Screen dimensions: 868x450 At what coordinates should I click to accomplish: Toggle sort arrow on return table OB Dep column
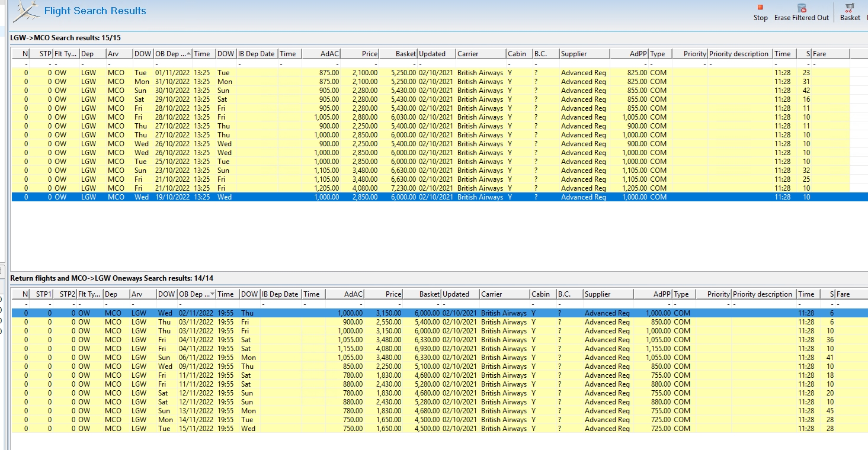213,294
